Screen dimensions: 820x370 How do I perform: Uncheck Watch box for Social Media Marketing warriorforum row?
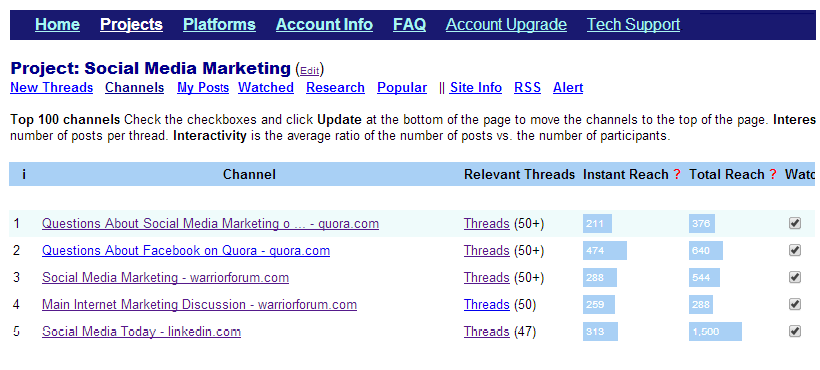[795, 278]
